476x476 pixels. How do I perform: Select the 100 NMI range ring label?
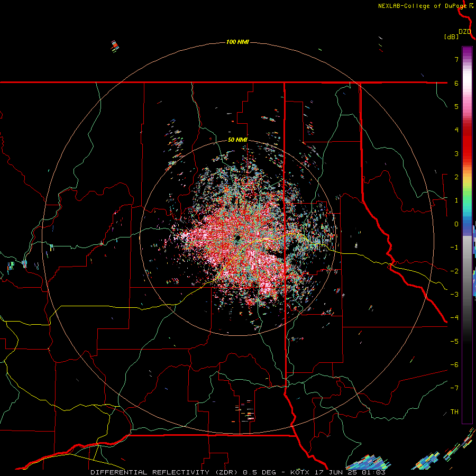coord(237,42)
